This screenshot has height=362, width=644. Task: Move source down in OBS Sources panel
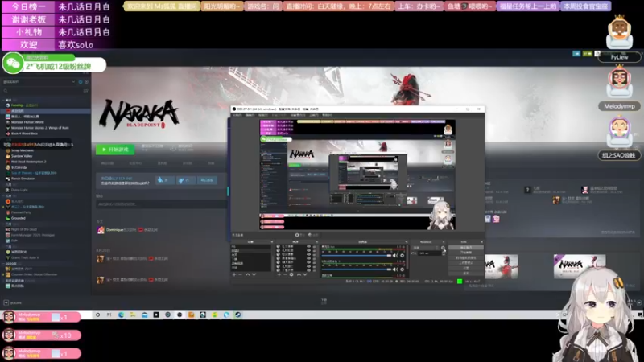[x=305, y=274]
